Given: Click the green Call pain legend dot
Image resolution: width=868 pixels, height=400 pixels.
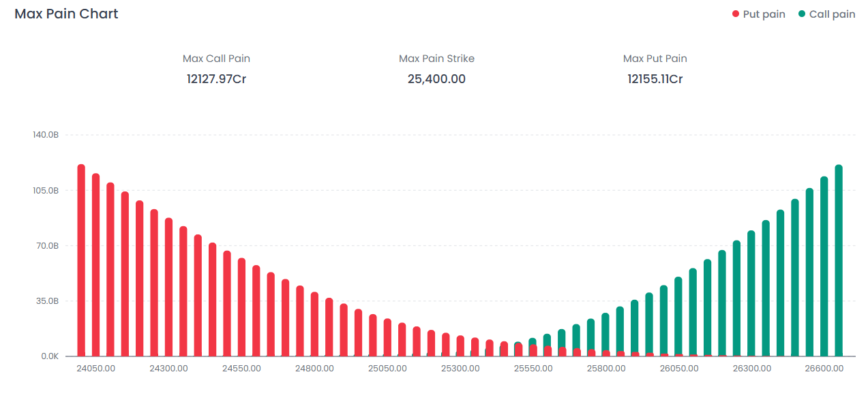Looking at the screenshot, I should coord(802,14).
